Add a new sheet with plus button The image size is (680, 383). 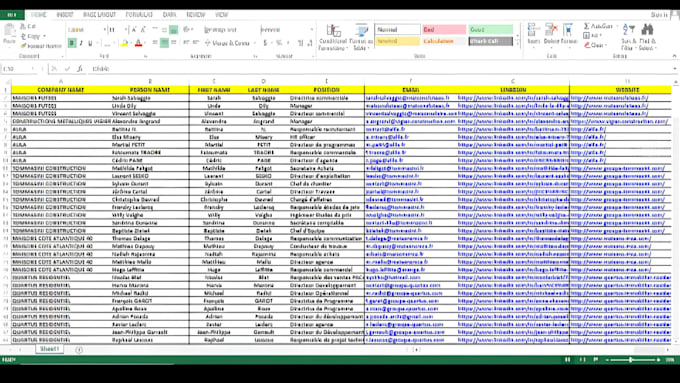(x=79, y=350)
